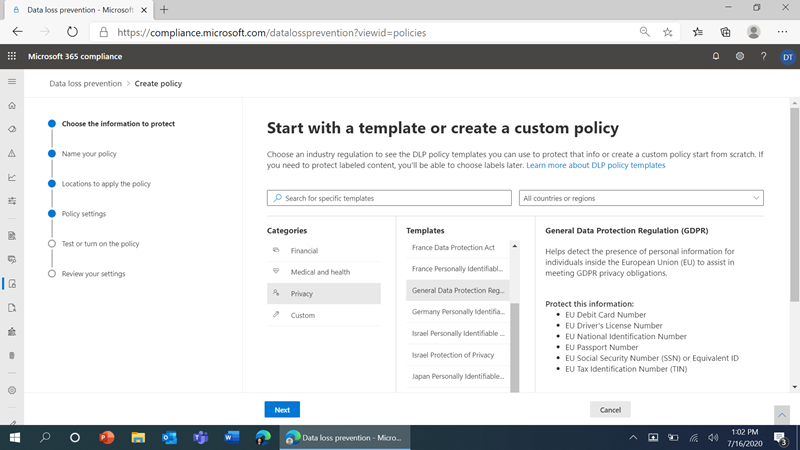
Task: Go to Review your settings step
Action: click(x=93, y=274)
